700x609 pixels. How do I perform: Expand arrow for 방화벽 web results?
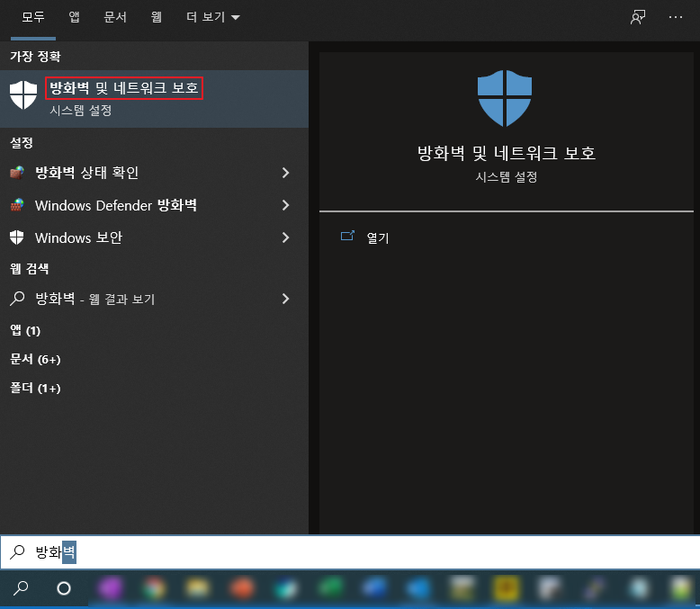coord(286,299)
